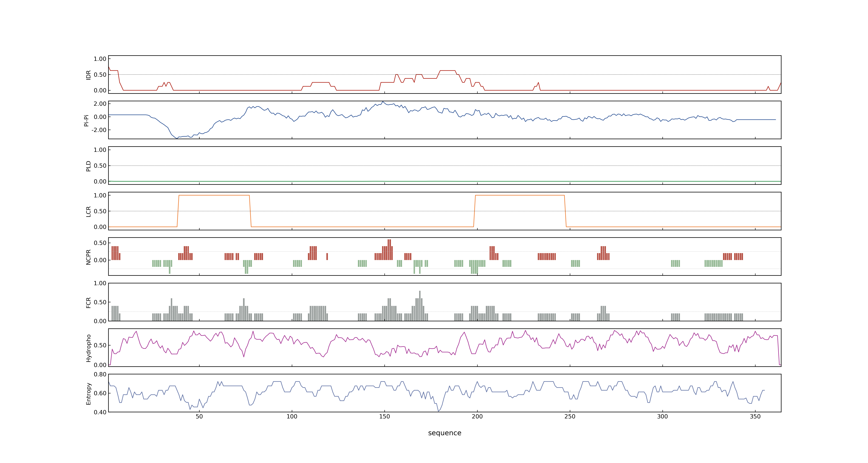
Task: Click the first LCR plateau near residue 50
Action: click(x=214, y=195)
